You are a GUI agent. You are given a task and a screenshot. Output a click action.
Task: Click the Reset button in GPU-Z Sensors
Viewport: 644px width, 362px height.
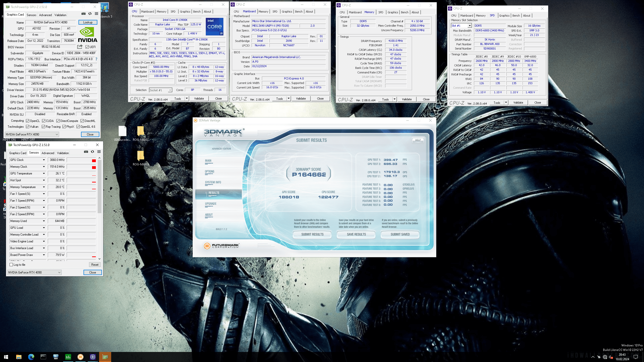(x=95, y=265)
